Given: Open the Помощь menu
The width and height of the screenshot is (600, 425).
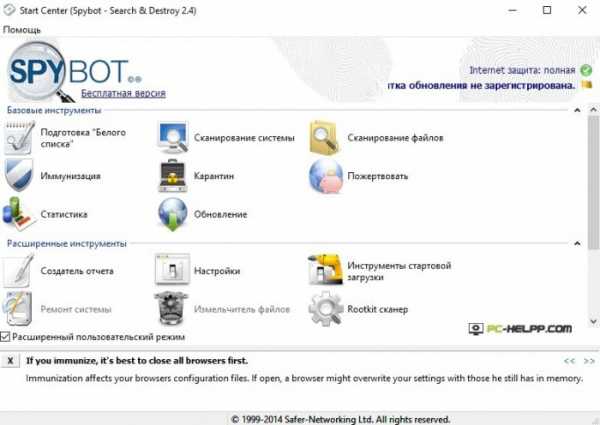Looking at the screenshot, I should [22, 30].
